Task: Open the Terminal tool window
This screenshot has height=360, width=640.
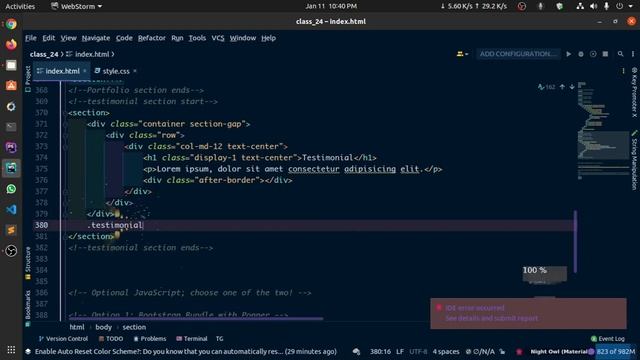Action: [192, 339]
